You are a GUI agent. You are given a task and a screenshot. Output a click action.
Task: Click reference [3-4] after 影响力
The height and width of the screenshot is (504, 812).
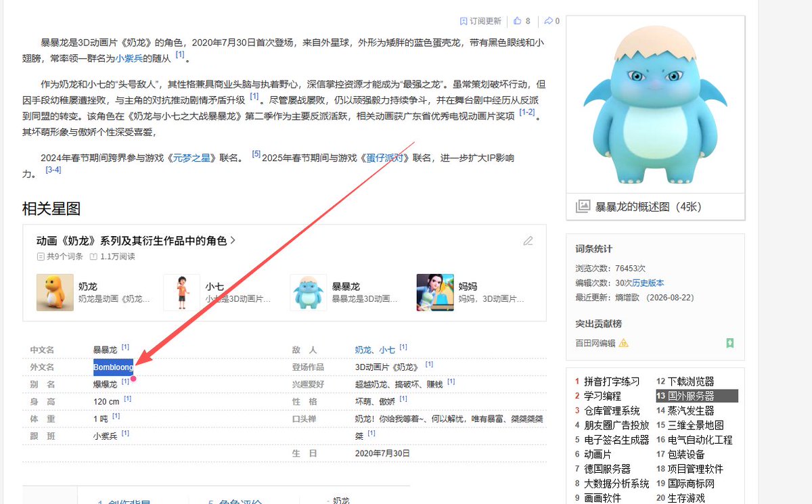pos(53,170)
